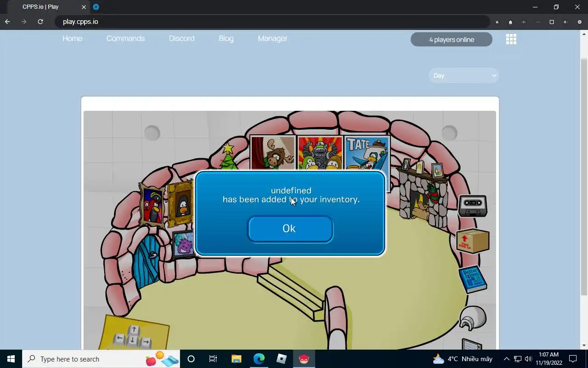588x368 pixels.
Task: Click the minus zoom-out toolbar icon
Action: pyautogui.click(x=538, y=22)
